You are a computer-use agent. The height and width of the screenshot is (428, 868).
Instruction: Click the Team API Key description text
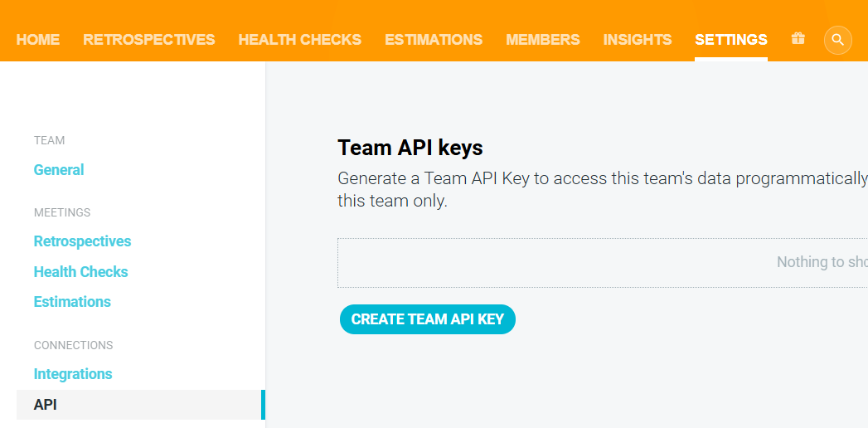(603, 189)
